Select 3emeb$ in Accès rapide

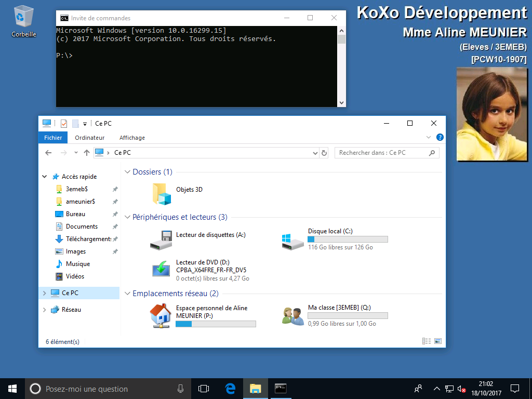(77, 189)
